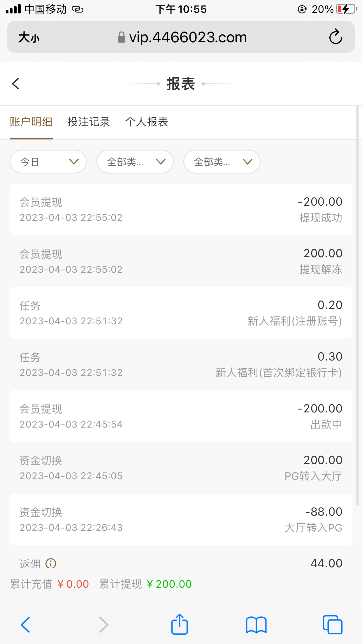Image resolution: width=362 pixels, height=644 pixels.
Task: Tap the vip.4466023.com address field
Action: (x=182, y=37)
